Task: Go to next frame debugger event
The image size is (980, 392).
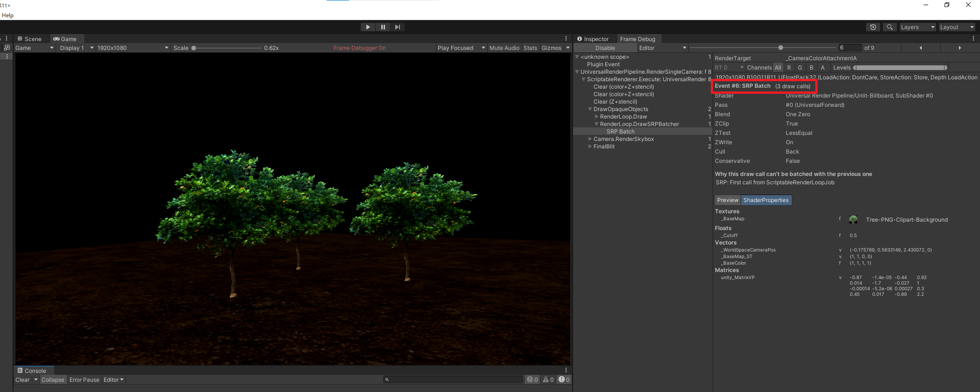Action: [959, 48]
